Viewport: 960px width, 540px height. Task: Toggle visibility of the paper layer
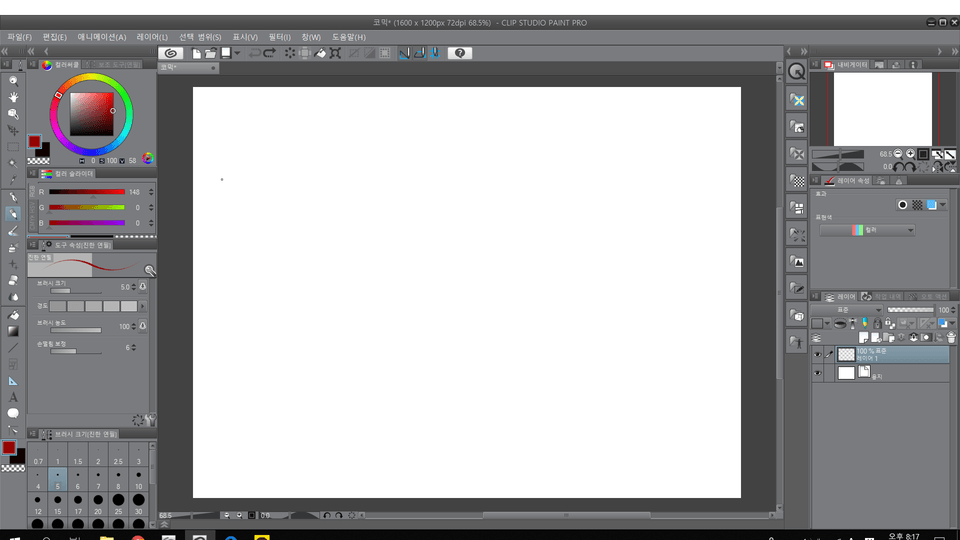(817, 373)
